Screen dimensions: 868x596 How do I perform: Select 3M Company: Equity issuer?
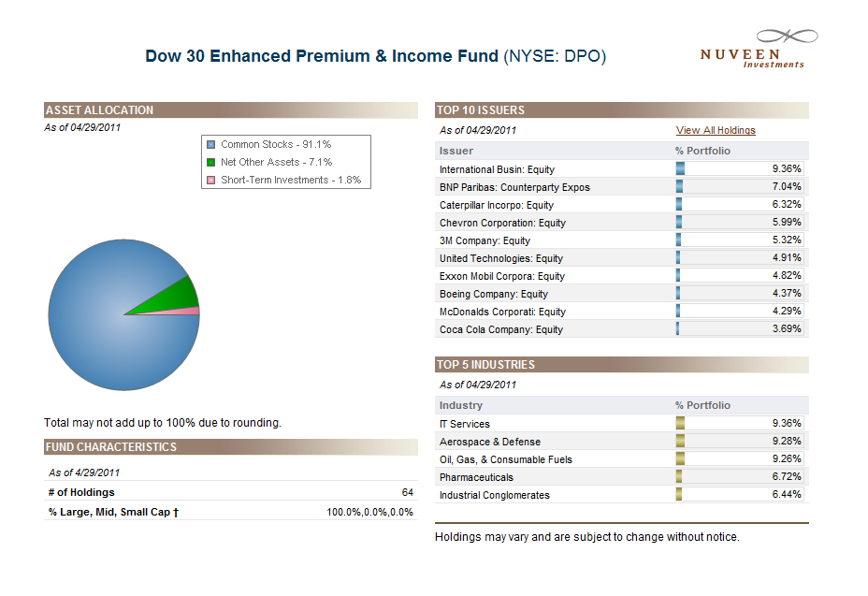[485, 240]
